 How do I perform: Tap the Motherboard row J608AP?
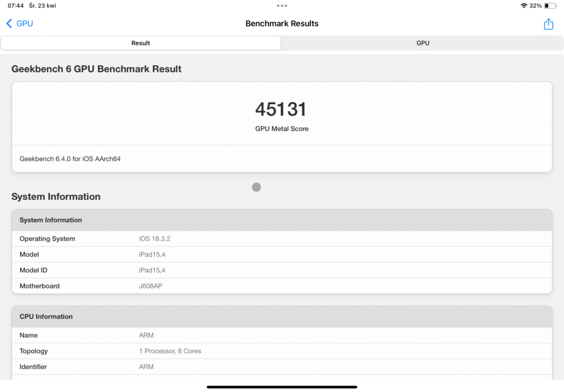click(x=282, y=286)
